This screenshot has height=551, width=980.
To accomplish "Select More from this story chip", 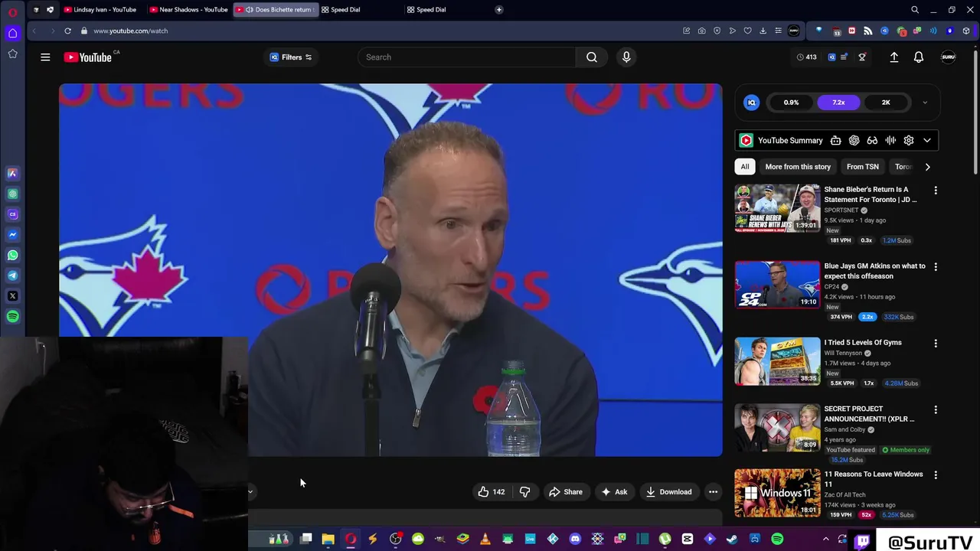I will tap(798, 167).
